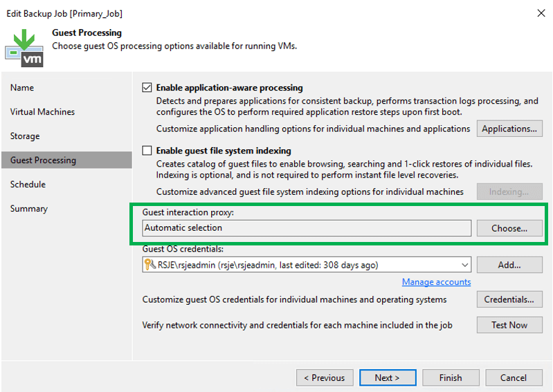Jump to the Schedule step

28,185
